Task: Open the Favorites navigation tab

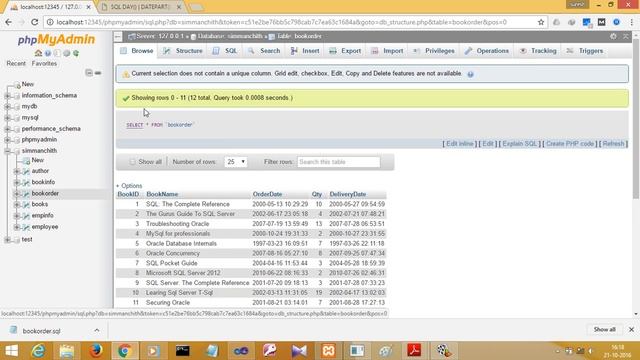Action: [44, 64]
